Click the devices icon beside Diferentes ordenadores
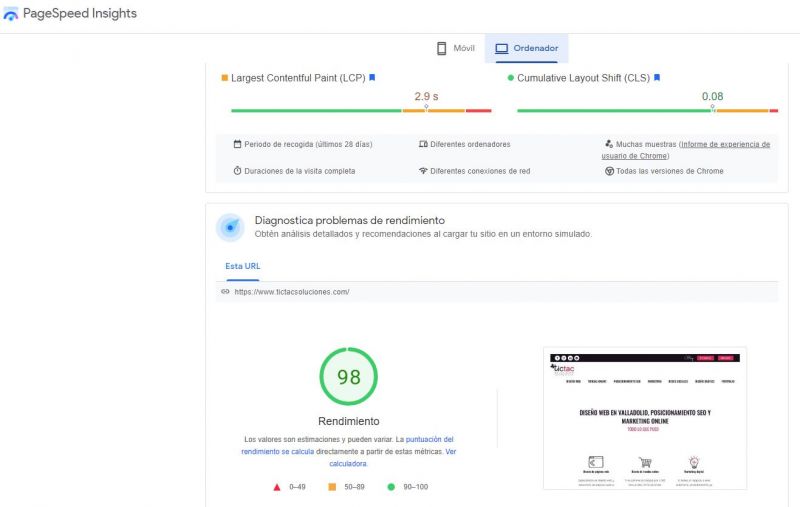This screenshot has height=507, width=800. pos(423,144)
